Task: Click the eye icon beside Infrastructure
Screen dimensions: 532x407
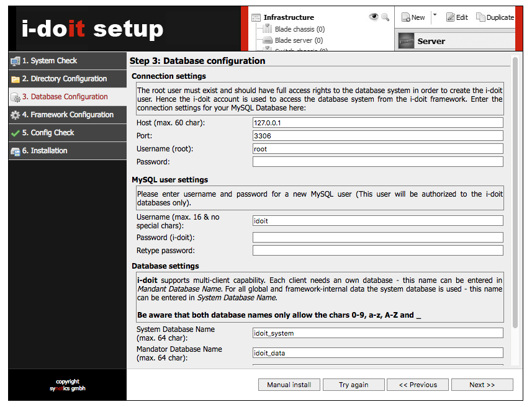Action: point(374,16)
